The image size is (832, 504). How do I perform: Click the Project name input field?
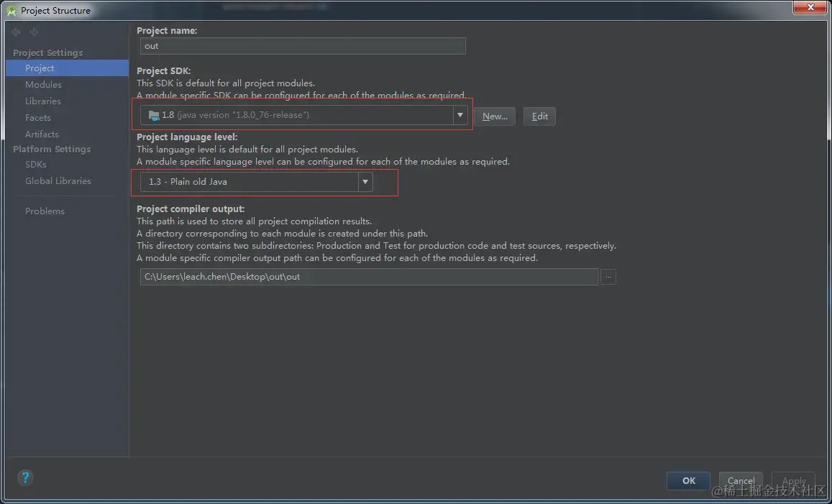(303, 46)
